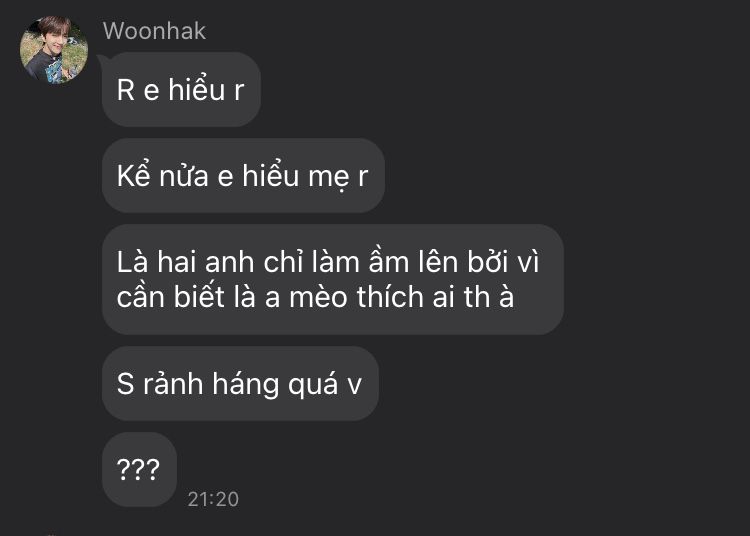Click the word "thích" in the long message

(x=391, y=296)
